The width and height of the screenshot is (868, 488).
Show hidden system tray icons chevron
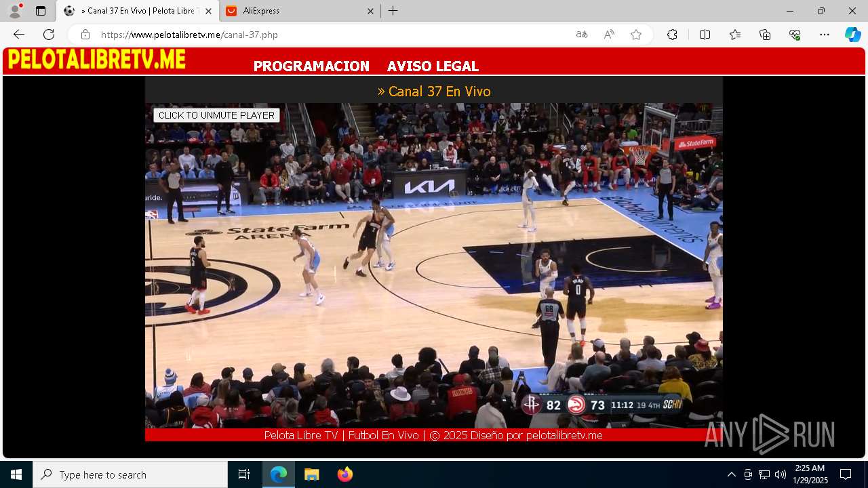click(x=731, y=474)
